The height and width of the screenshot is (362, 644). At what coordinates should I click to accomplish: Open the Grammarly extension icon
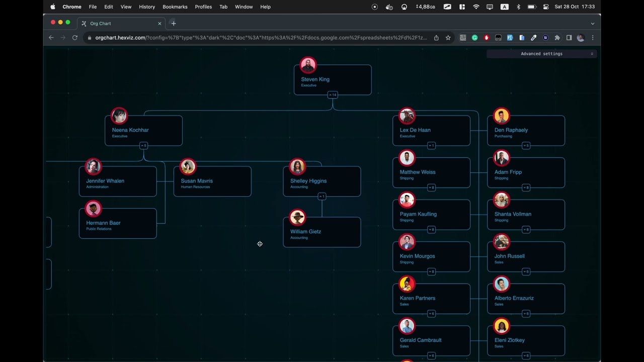(474, 38)
